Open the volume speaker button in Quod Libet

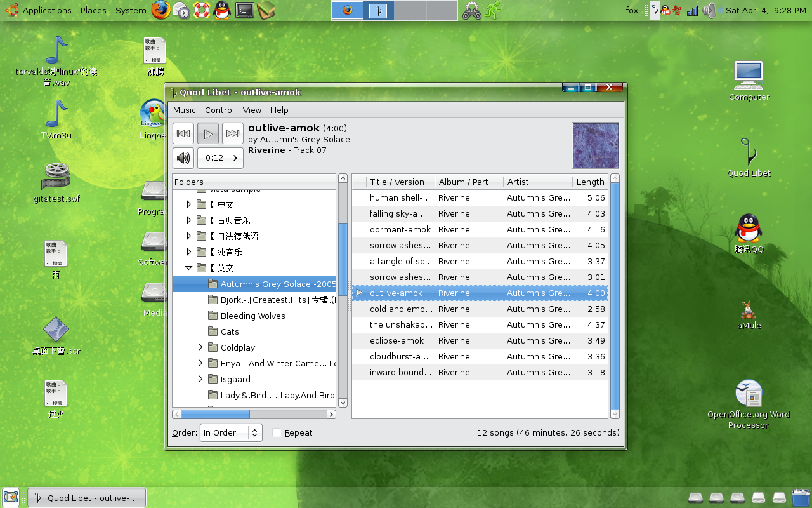coord(183,158)
